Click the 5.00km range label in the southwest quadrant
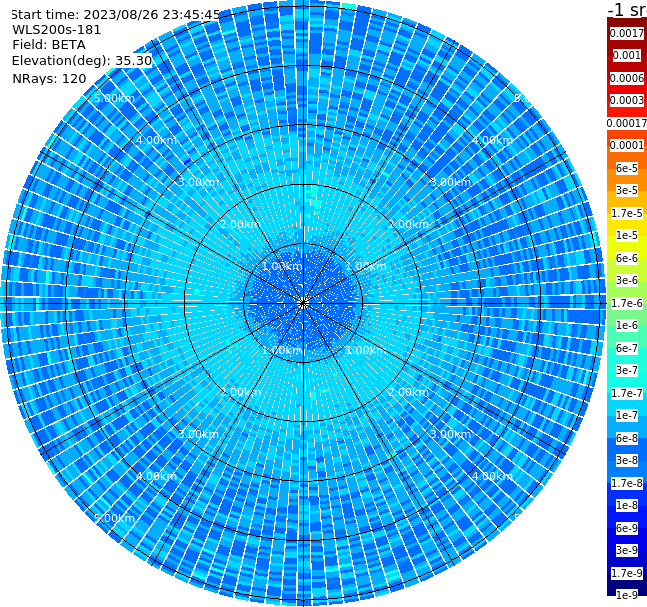The width and height of the screenshot is (647, 607). [114, 518]
